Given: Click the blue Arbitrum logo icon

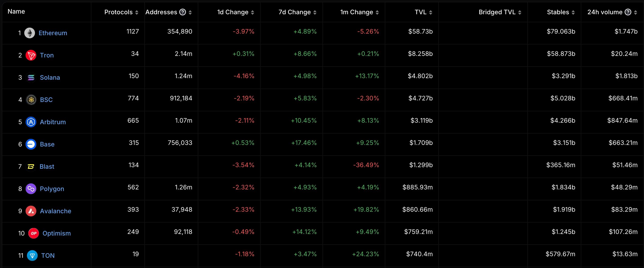Looking at the screenshot, I should [31, 122].
